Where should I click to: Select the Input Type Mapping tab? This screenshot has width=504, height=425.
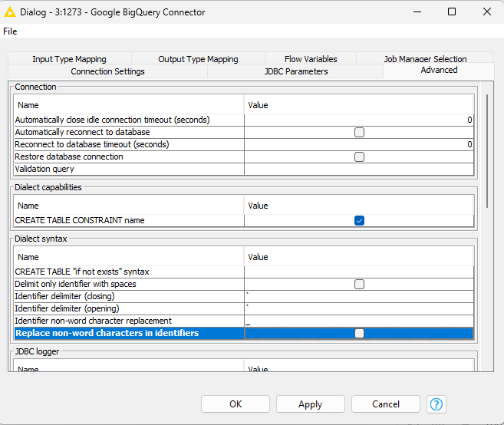pyautogui.click(x=69, y=59)
